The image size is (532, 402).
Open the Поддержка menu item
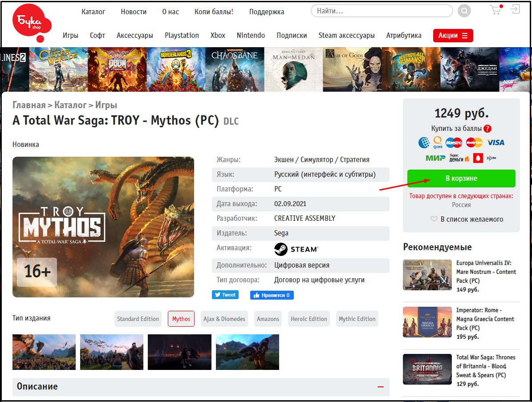[267, 12]
